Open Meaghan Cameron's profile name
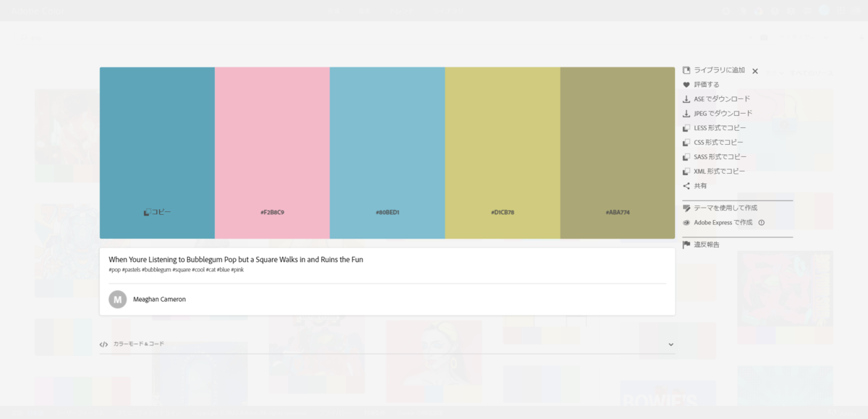This screenshot has width=868, height=419. tap(159, 299)
